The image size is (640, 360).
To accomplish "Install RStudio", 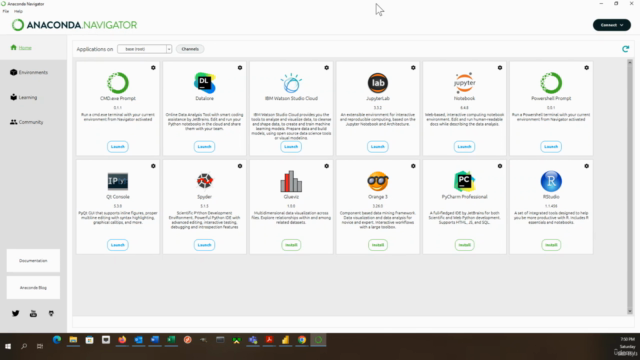I will click(x=551, y=245).
